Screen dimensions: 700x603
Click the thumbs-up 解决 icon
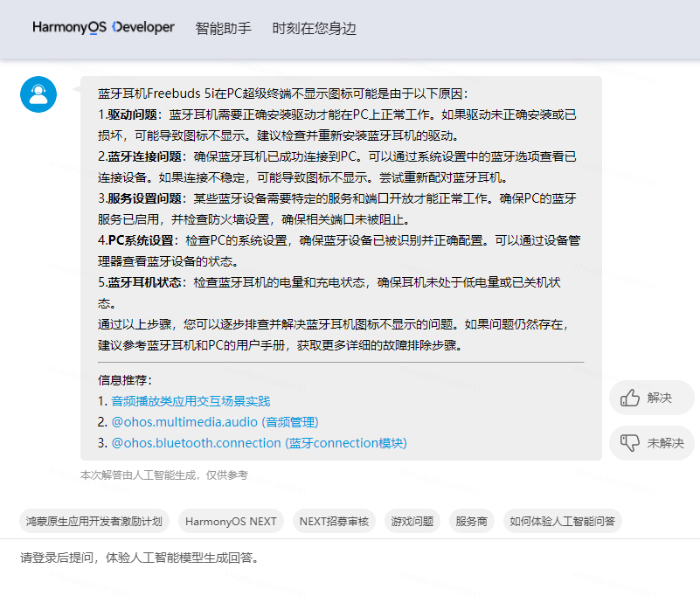tap(629, 398)
